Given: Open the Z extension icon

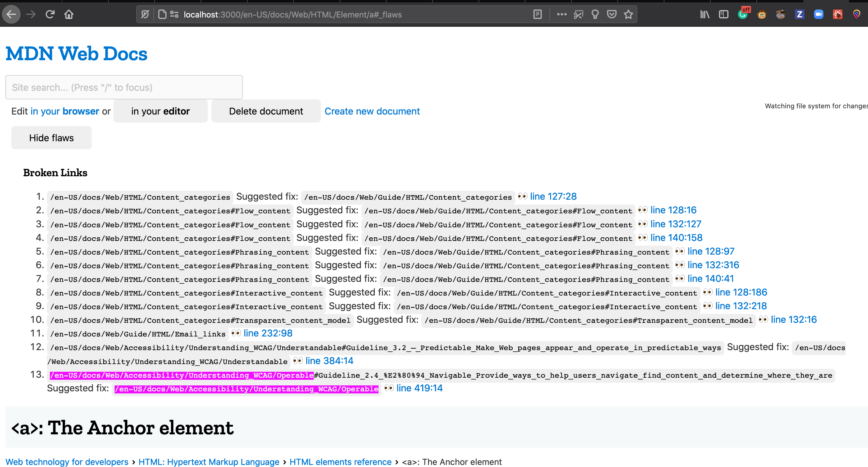Looking at the screenshot, I should [800, 15].
